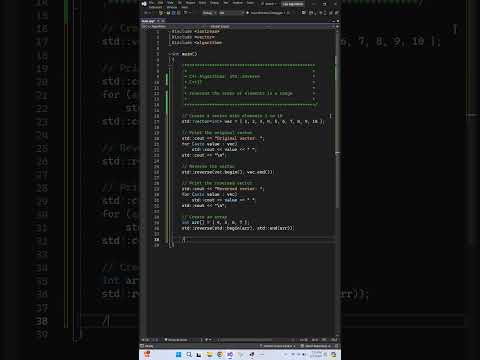The width and height of the screenshot is (480, 360).
Task: Open the Edit menu
Action: click(161, 3)
